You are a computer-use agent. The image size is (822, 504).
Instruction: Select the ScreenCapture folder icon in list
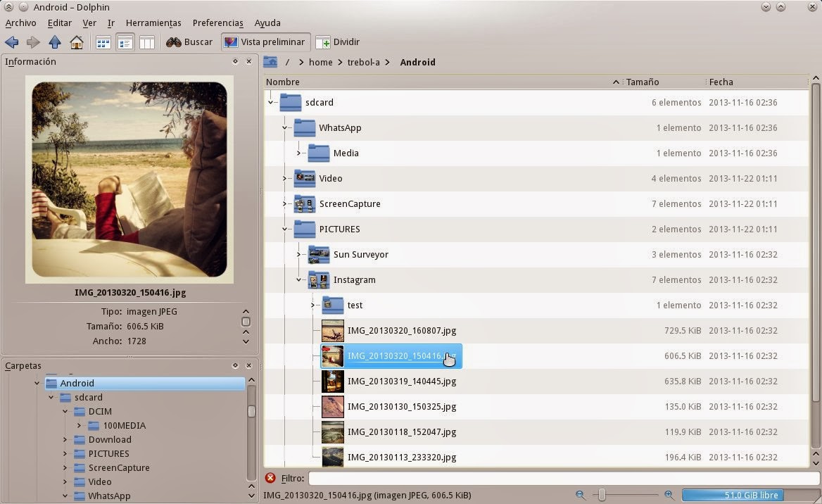pyautogui.click(x=305, y=203)
